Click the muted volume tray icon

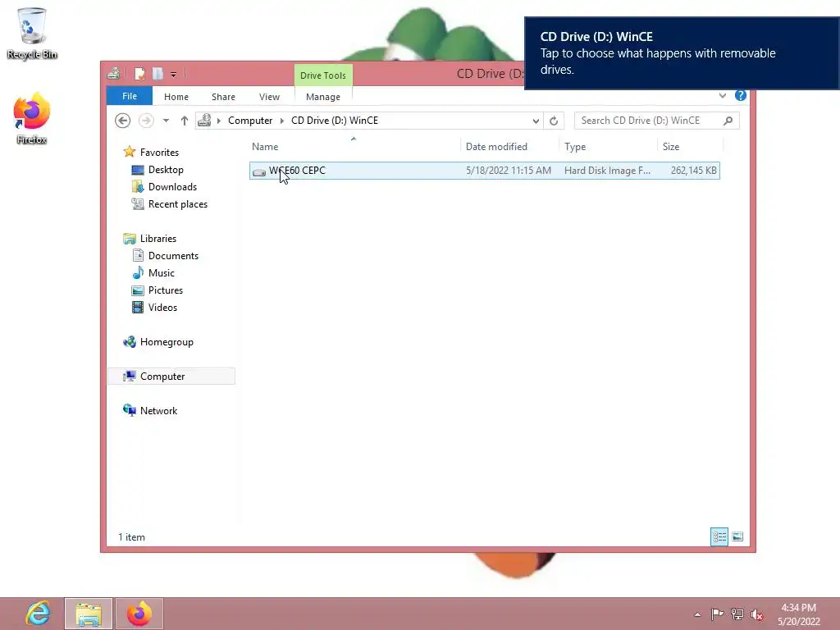757,614
